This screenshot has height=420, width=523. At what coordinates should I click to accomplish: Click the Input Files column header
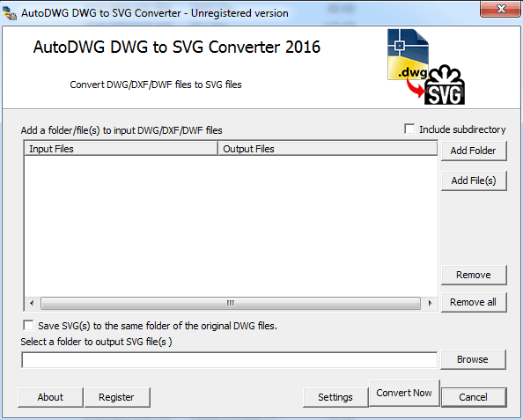121,149
